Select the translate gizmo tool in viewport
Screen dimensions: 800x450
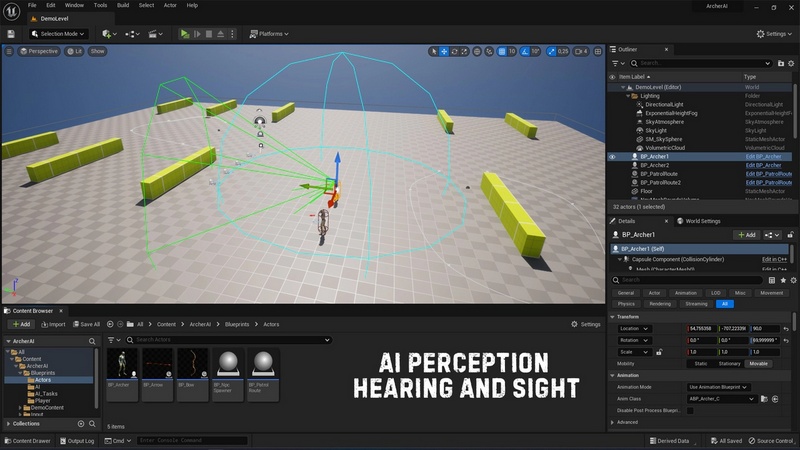[x=444, y=51]
